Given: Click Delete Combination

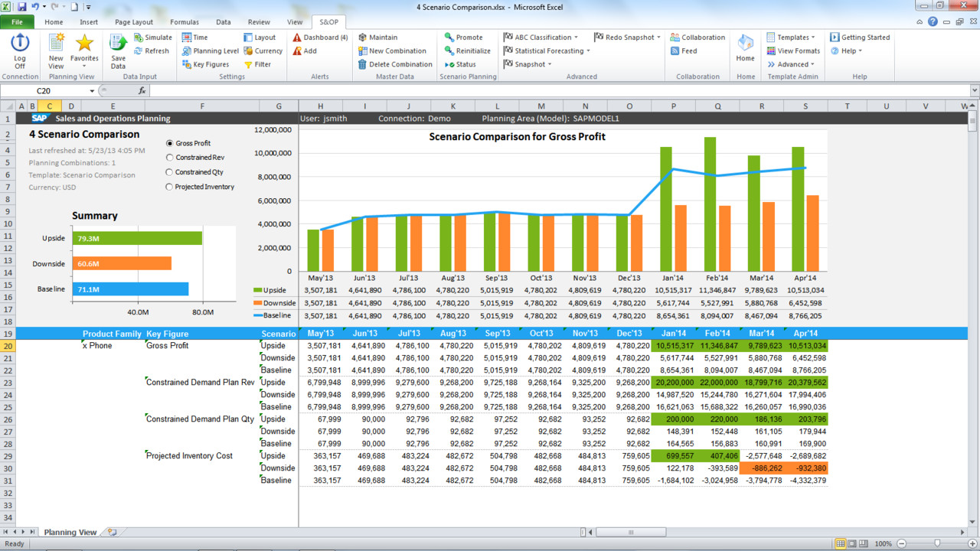Looking at the screenshot, I should [x=395, y=65].
